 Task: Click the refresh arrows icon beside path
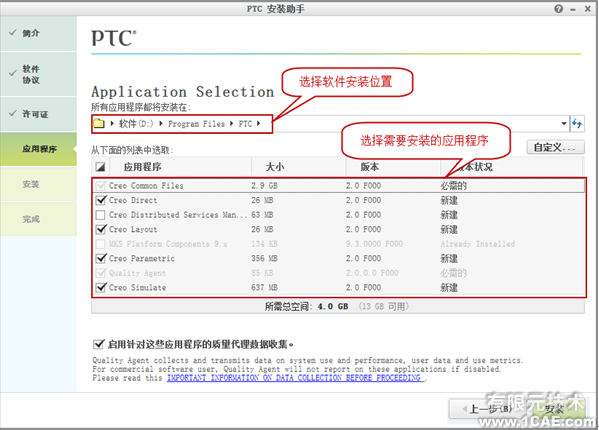coord(576,123)
